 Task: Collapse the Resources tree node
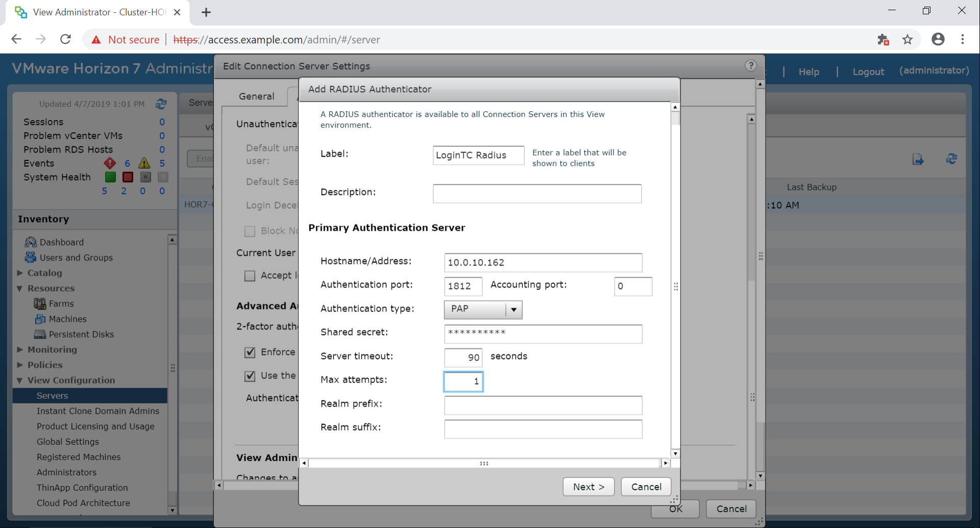click(20, 289)
